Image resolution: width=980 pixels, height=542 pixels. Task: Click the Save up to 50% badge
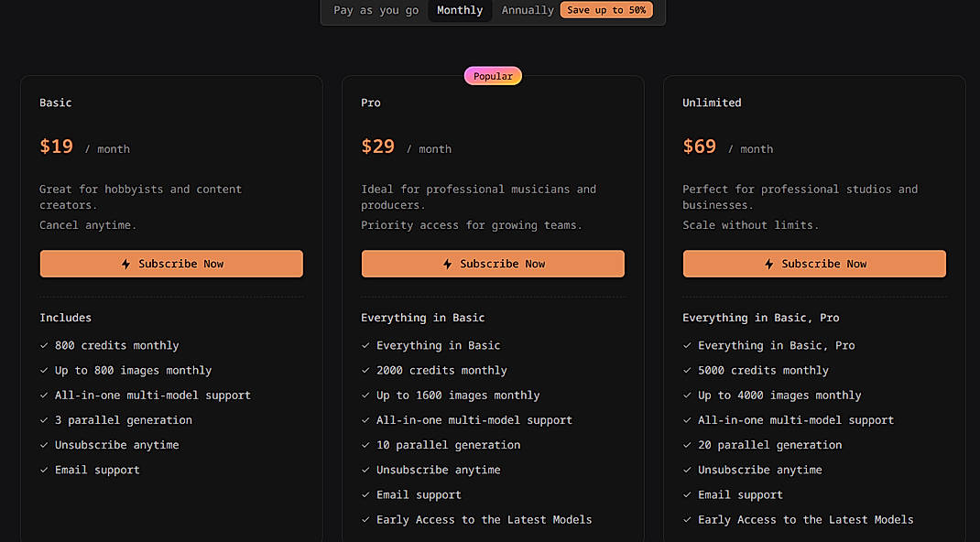(x=606, y=10)
